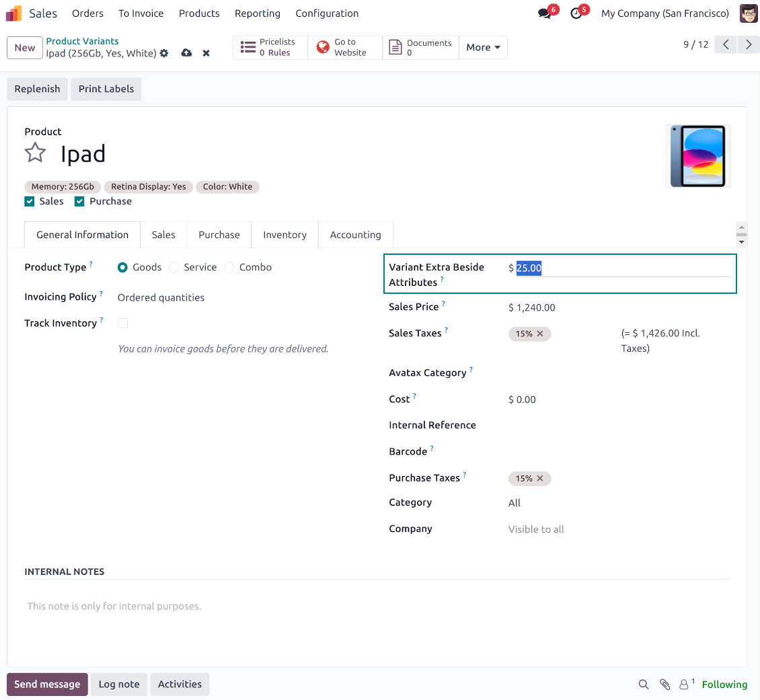Show help tooltip for Cost

tap(414, 396)
